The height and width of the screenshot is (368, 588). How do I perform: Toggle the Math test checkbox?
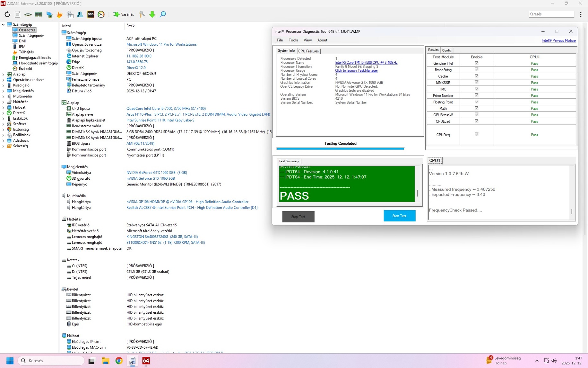click(476, 108)
